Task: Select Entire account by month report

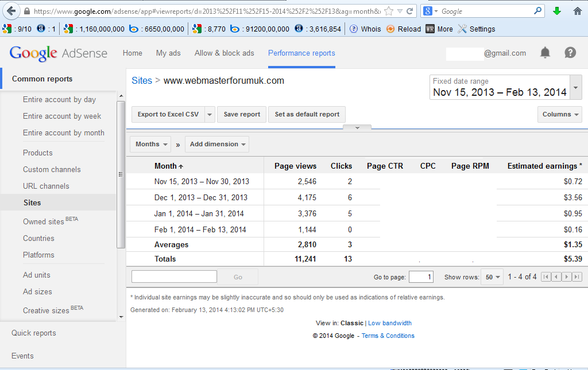Action: pyautogui.click(x=63, y=133)
